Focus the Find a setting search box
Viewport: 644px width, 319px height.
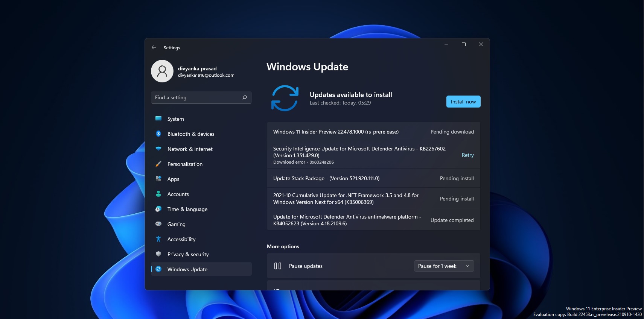coord(201,97)
